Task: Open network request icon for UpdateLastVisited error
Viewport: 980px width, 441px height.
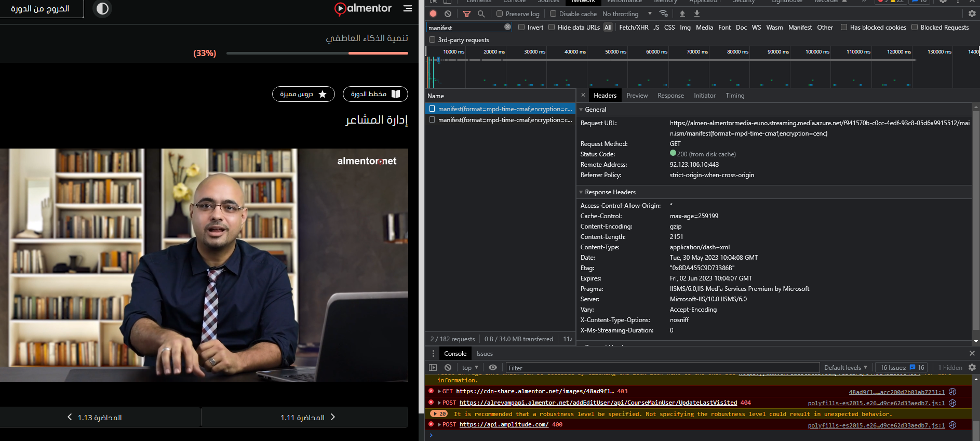Action: [952, 403]
